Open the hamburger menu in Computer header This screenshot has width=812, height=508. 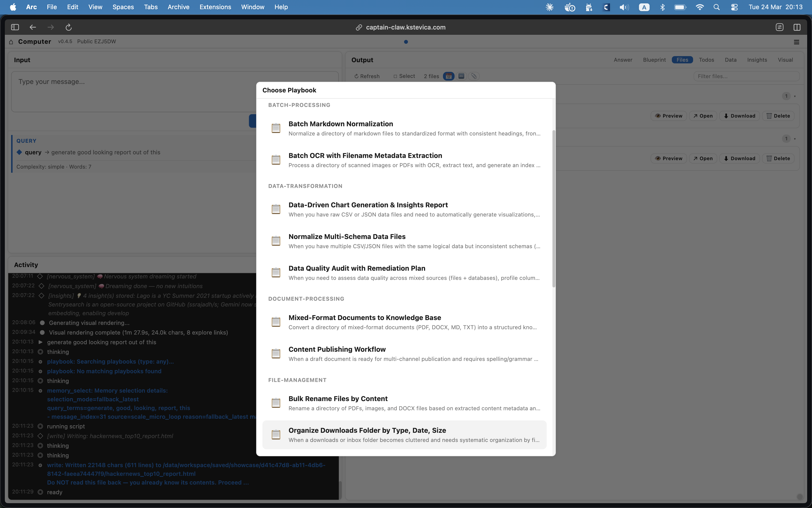pyautogui.click(x=797, y=42)
